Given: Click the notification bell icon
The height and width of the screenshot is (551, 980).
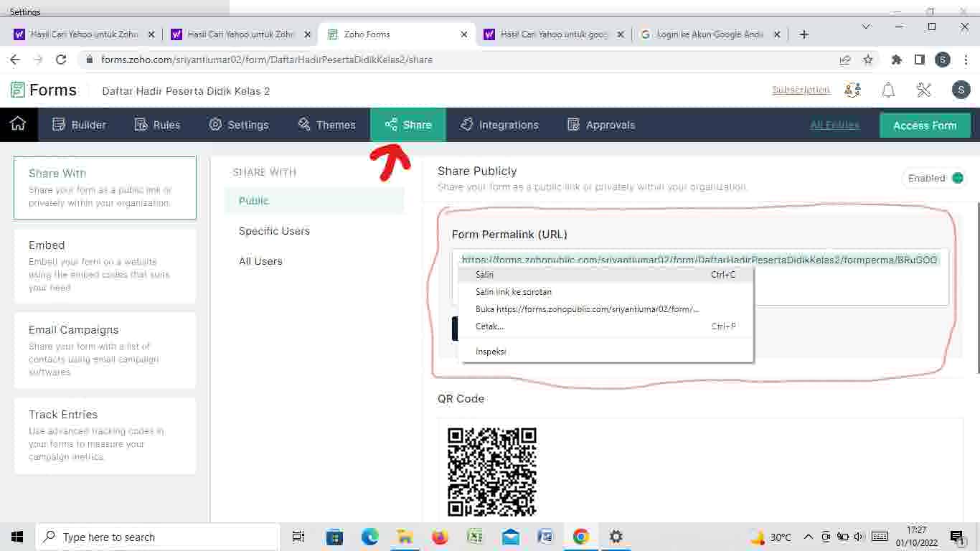Looking at the screenshot, I should 888,90.
